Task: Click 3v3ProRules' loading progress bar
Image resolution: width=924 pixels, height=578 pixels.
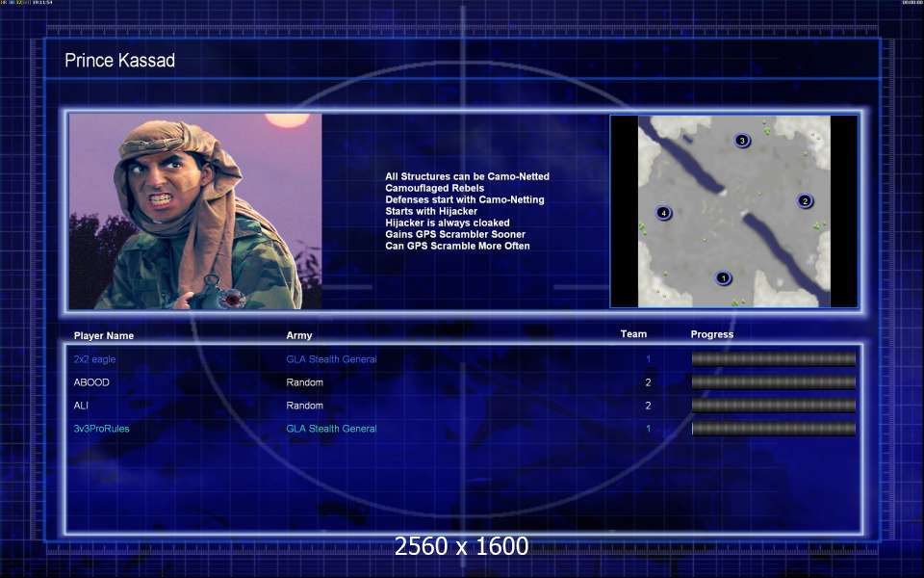Action: [773, 429]
